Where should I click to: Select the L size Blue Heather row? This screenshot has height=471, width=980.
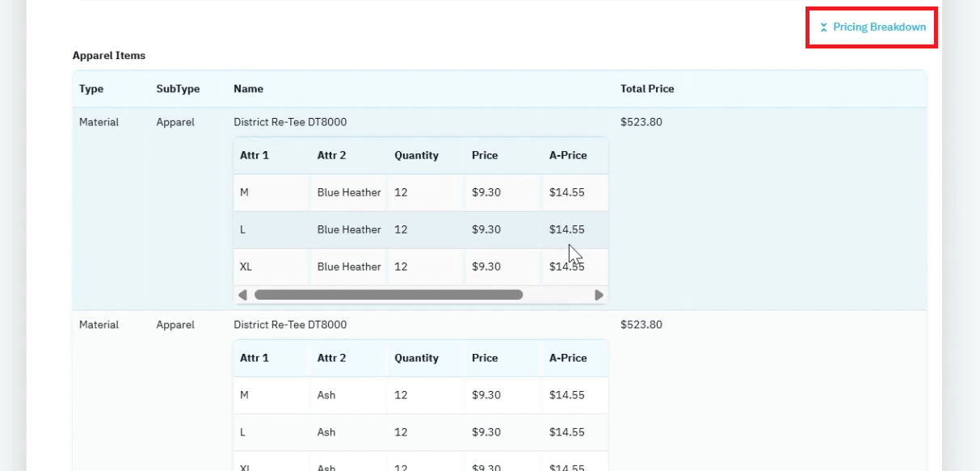[x=421, y=229]
